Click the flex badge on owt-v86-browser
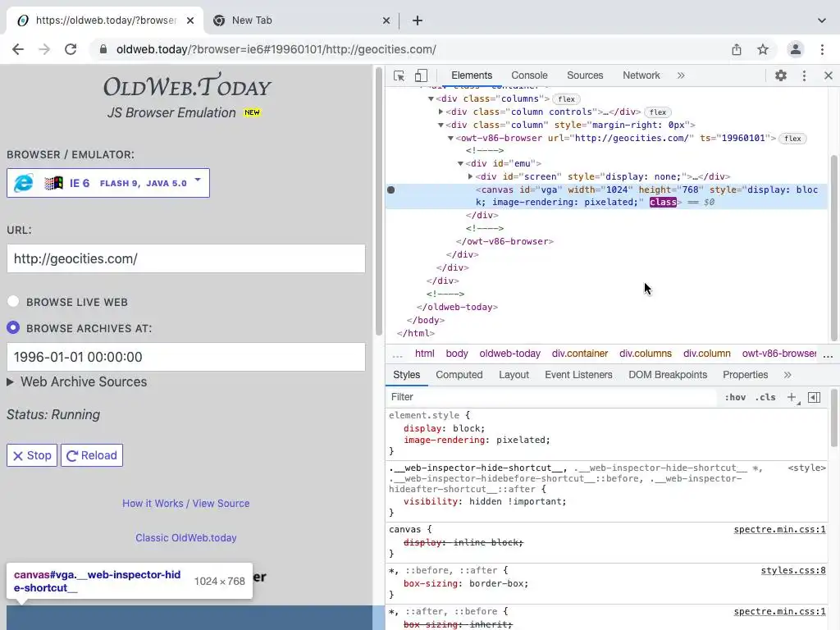 792,138
